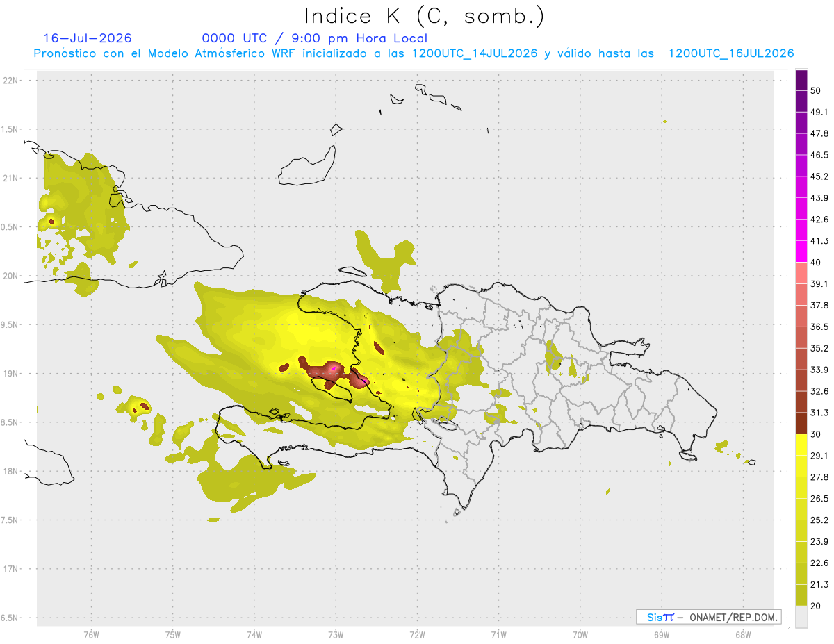Click "0000 UTC / 9:00 pm Hora Local" text
This screenshot has height=644, width=834.
click(315, 38)
